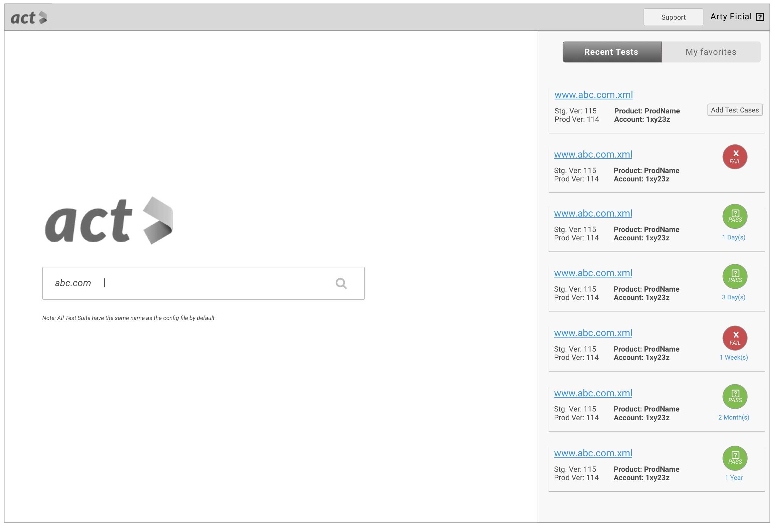Click the 2 Month(s) time label
This screenshot has height=532, width=774.
(x=733, y=417)
